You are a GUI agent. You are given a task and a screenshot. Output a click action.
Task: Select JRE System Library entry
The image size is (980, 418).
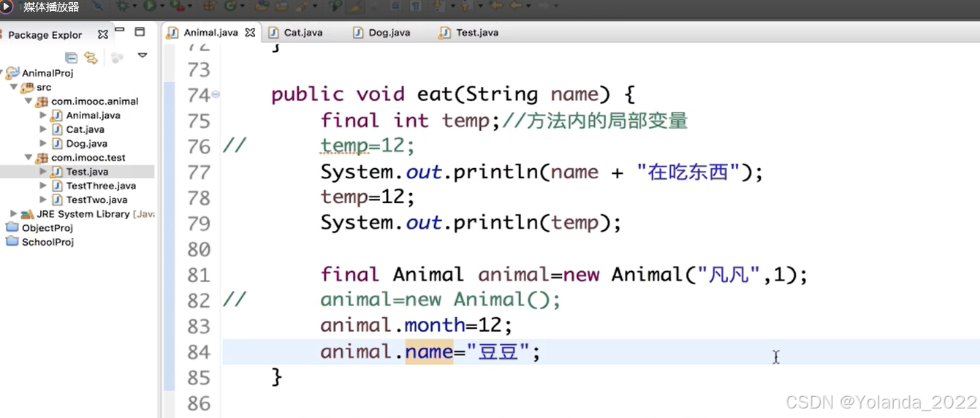pyautogui.click(x=96, y=214)
